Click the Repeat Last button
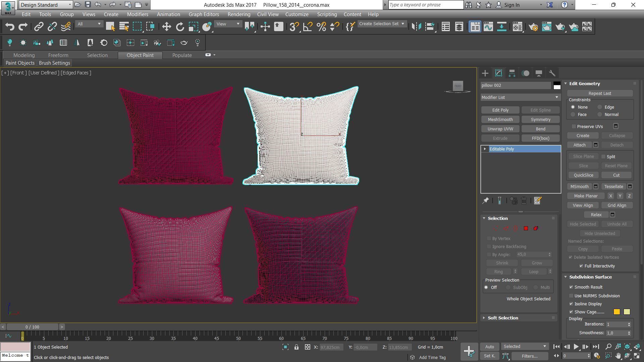This screenshot has width=644, height=362. (600, 93)
